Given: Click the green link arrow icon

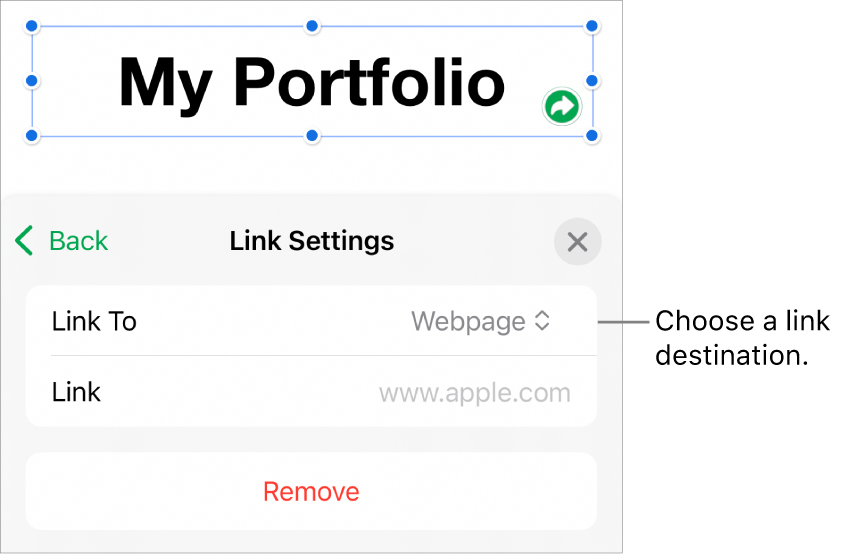Looking at the screenshot, I should click(x=562, y=105).
